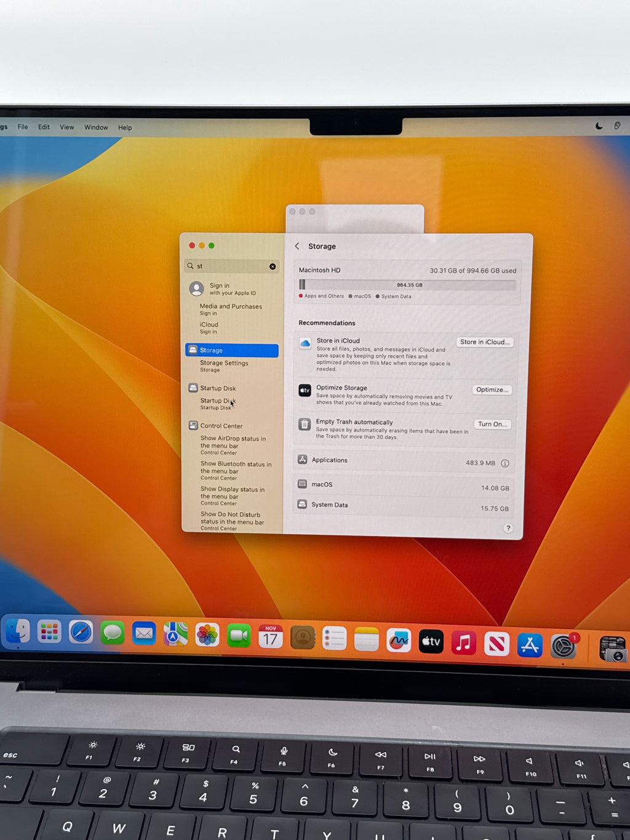The height and width of the screenshot is (840, 630).
Task: Open Launchpad in the Dock
Action: click(49, 631)
